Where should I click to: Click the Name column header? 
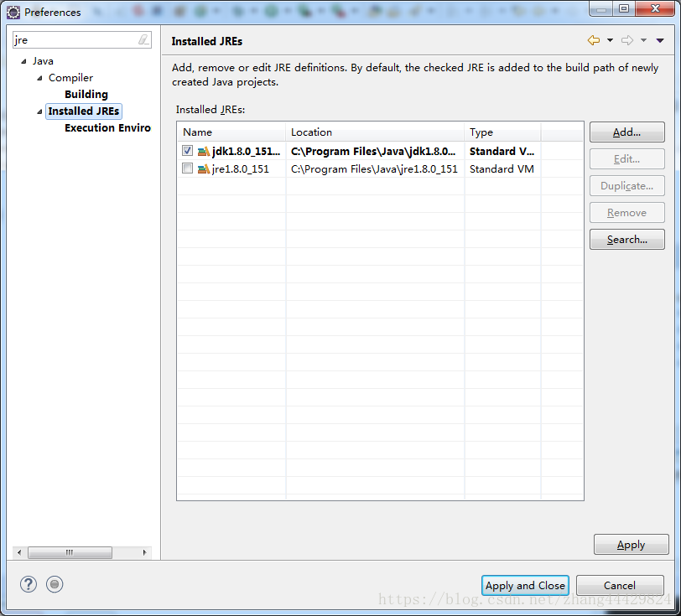tap(231, 132)
